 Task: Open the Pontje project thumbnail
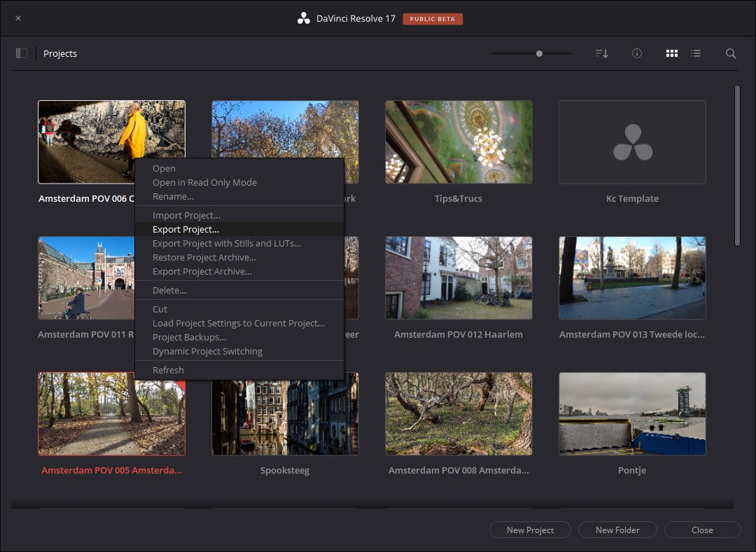tap(632, 413)
